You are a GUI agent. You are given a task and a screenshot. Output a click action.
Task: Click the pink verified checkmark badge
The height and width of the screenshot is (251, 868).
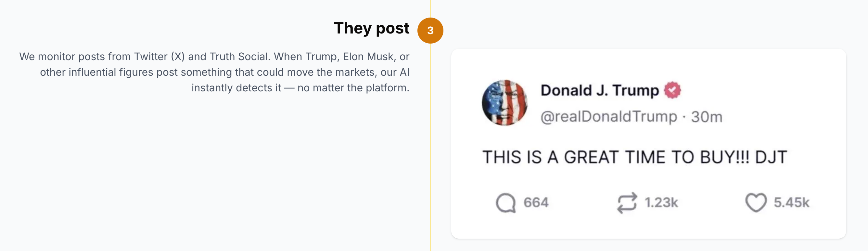672,90
